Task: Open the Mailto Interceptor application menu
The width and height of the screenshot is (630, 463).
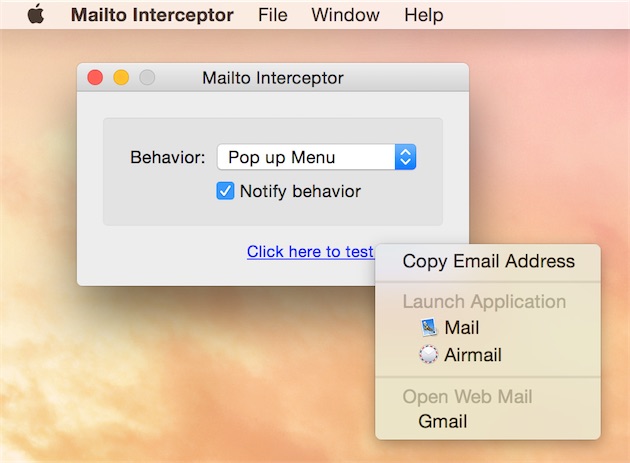Action: [x=152, y=15]
